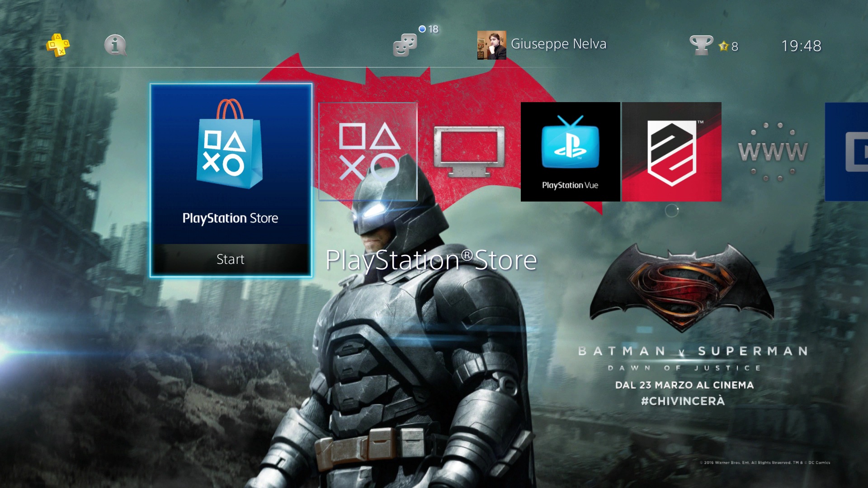The height and width of the screenshot is (488, 868).
Task: Launch the DriveClub game tile
Action: point(671,152)
